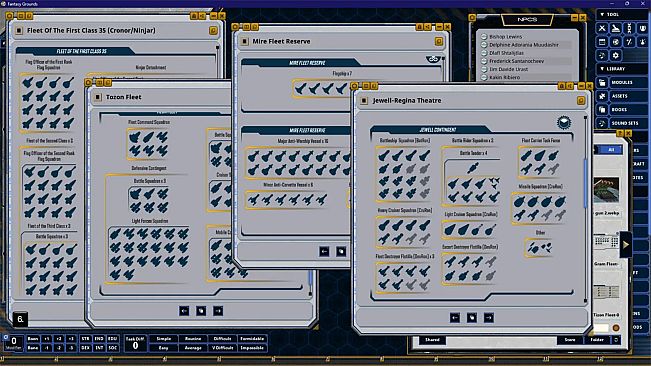651x366 pixels.
Task: Open the Sound Sets sidebar entry
Action: [x=629, y=123]
